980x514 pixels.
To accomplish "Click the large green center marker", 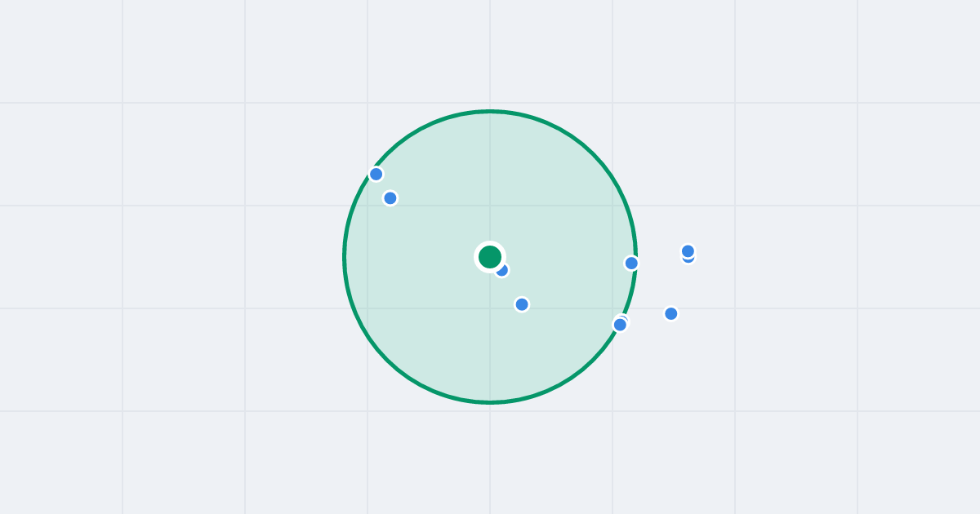I will pos(490,257).
